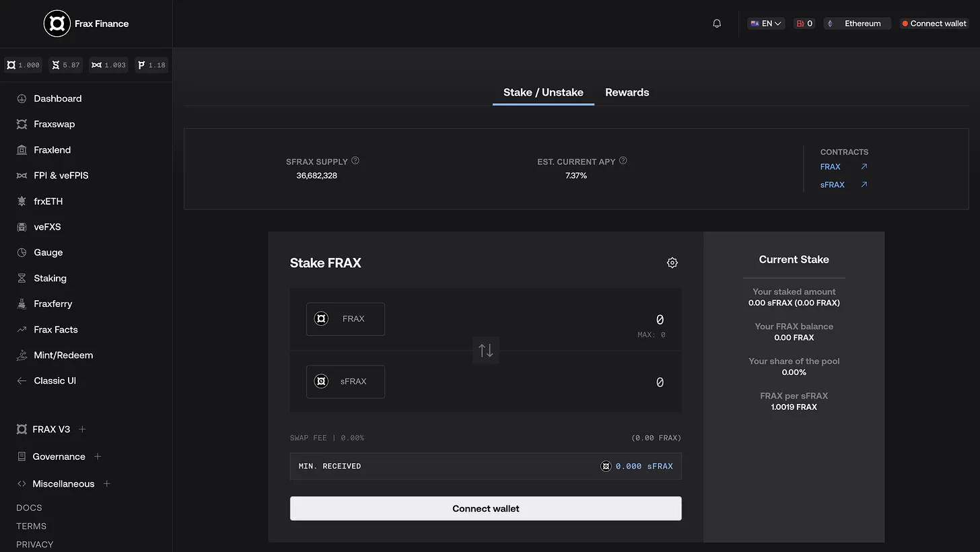Open Mint/Redeem in the sidebar
980x552 pixels.
tap(64, 355)
